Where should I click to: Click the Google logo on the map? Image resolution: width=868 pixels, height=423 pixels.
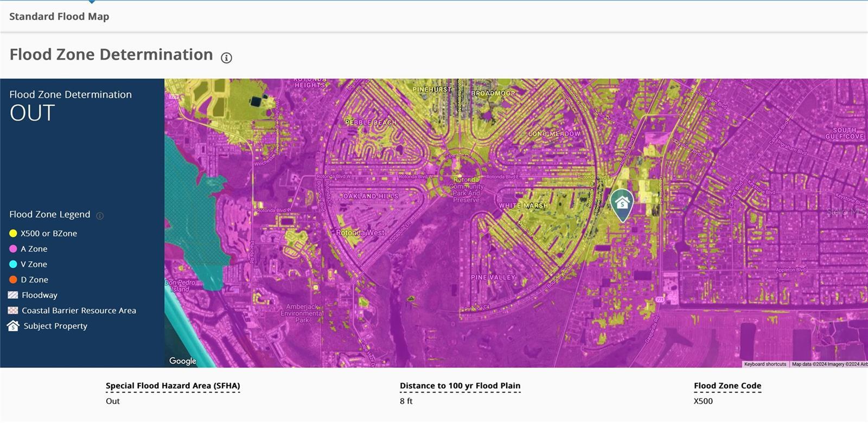pos(183,361)
